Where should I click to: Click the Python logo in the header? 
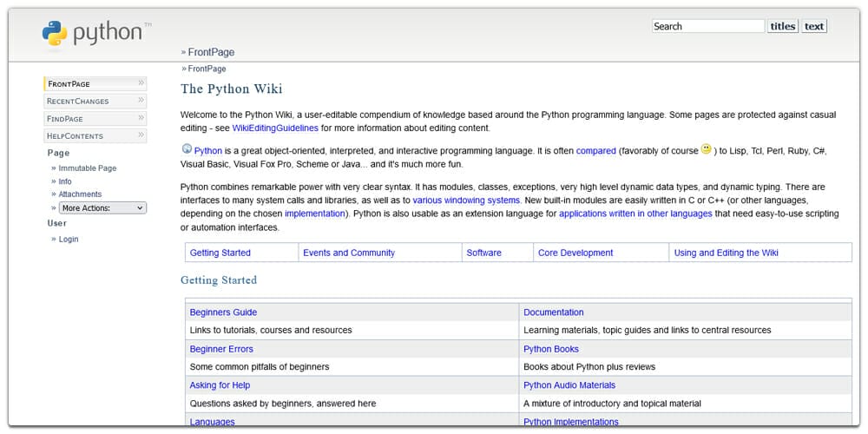(96, 34)
